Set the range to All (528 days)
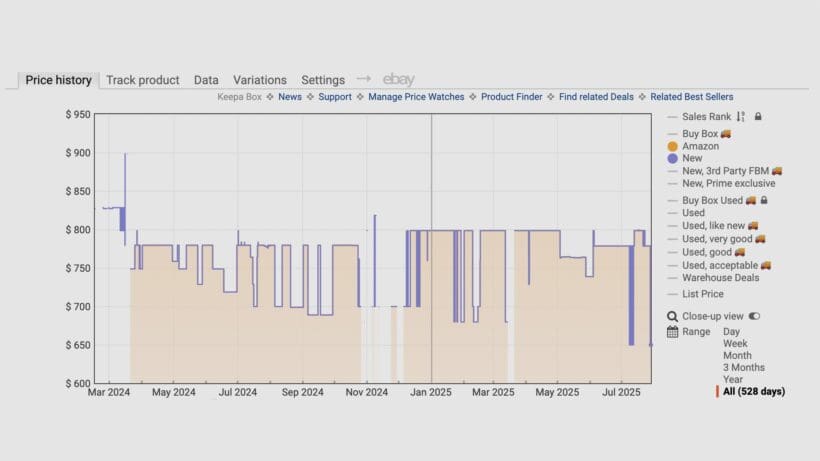The image size is (820, 461). (x=753, y=391)
